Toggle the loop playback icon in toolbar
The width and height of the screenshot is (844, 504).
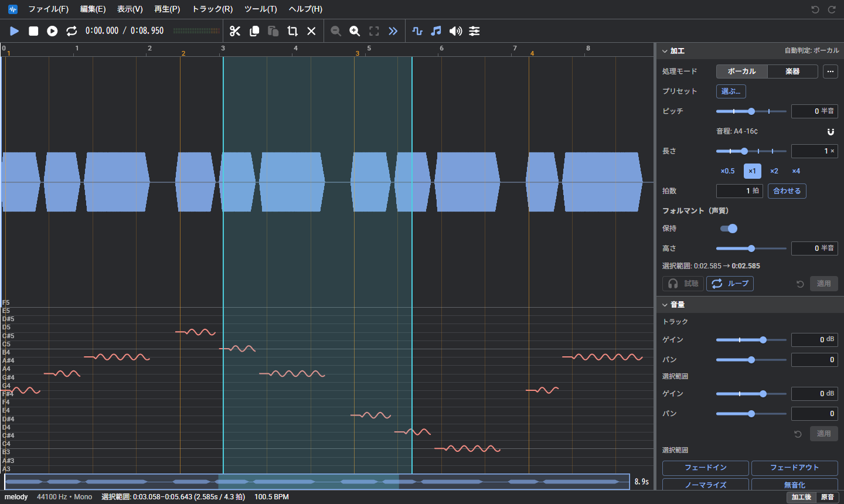(x=72, y=31)
